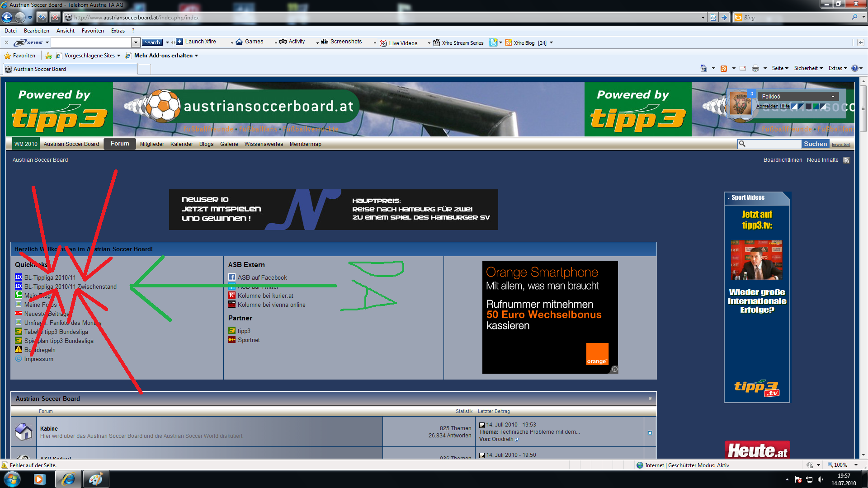Open the Seite dropdown menu
Viewport: 868px width, 488px height.
coord(780,68)
